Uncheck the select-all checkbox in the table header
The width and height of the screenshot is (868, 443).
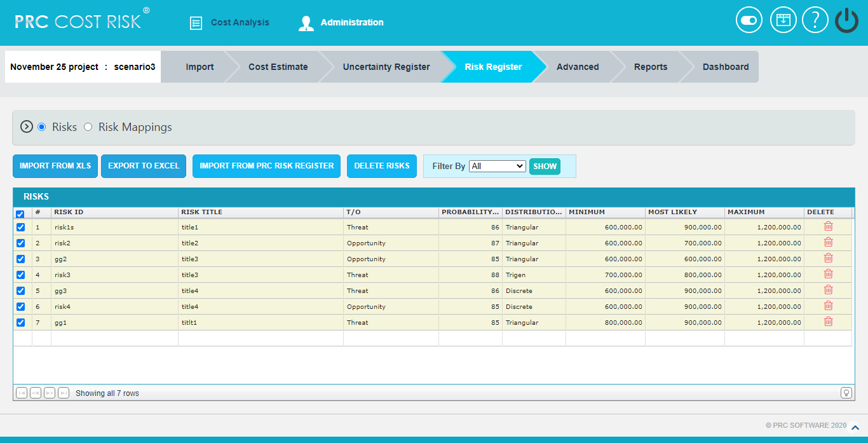point(20,214)
